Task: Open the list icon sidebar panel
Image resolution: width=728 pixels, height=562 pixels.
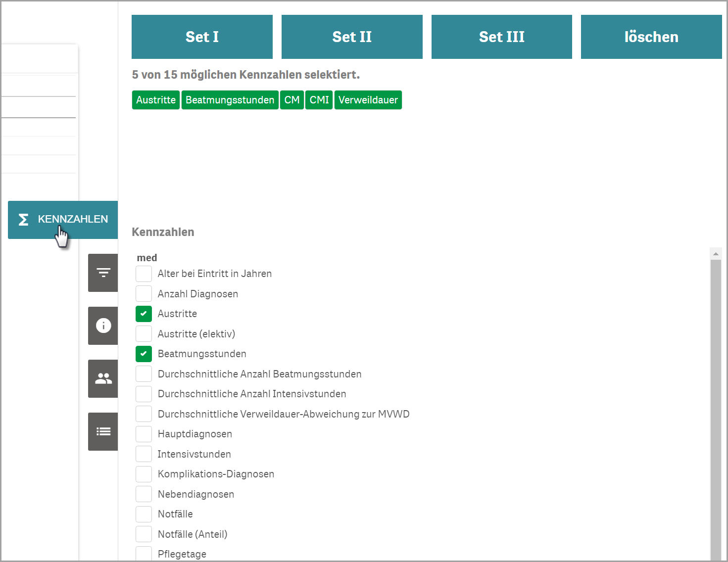Action: click(103, 431)
